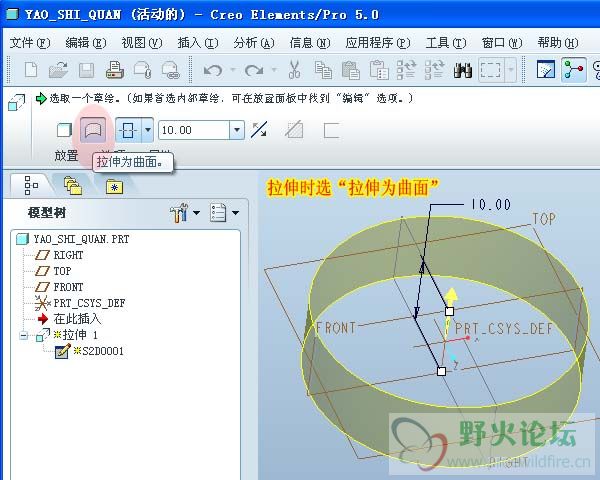Viewport: 600px width, 480px height.
Task: Open the undo history dropdown arrow
Action: coord(233,70)
